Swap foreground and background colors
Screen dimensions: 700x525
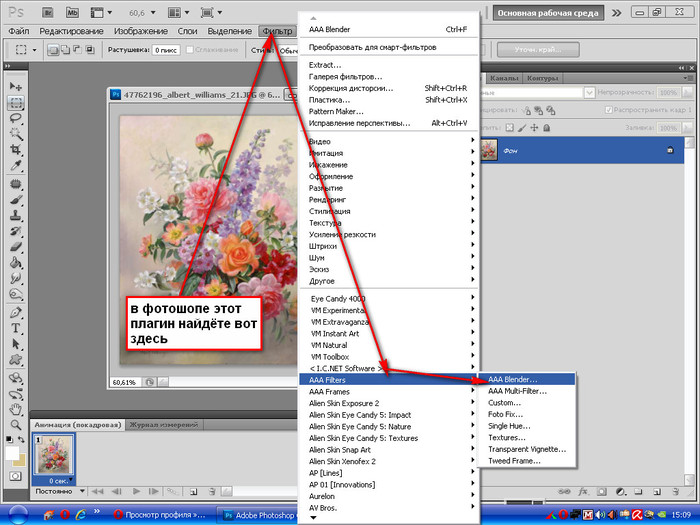[x=21, y=440]
